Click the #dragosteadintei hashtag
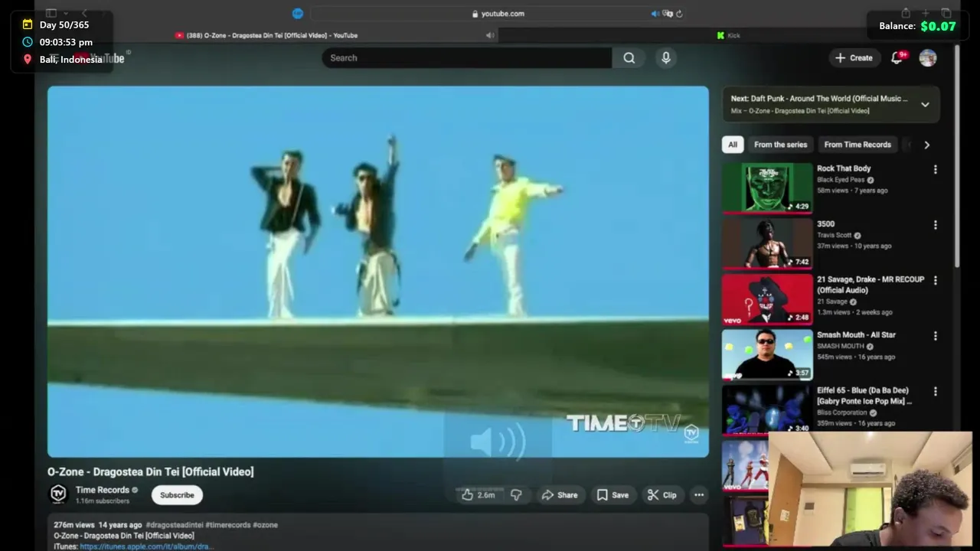Image resolution: width=980 pixels, height=551 pixels. pyautogui.click(x=174, y=525)
